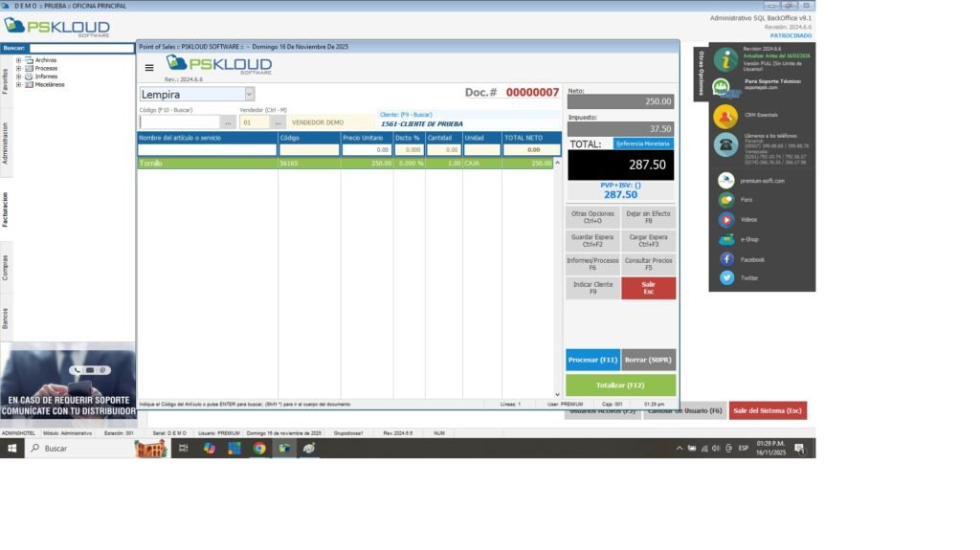980x550 pixels.
Task: Select the Otras Opciones vertical tab
Action: [701, 74]
